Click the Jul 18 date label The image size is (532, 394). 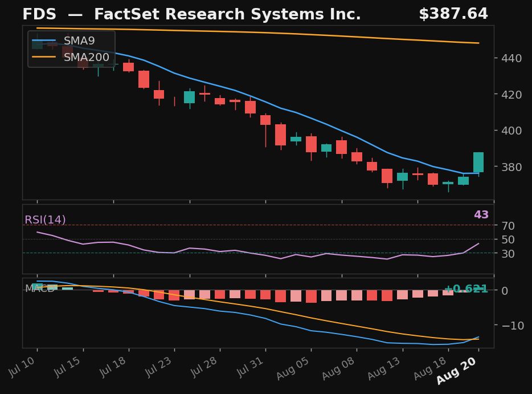pyautogui.click(x=113, y=367)
